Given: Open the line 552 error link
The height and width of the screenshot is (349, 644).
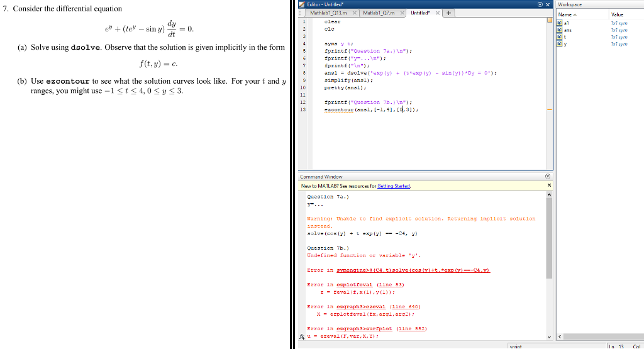Looking at the screenshot, I should point(412,328).
